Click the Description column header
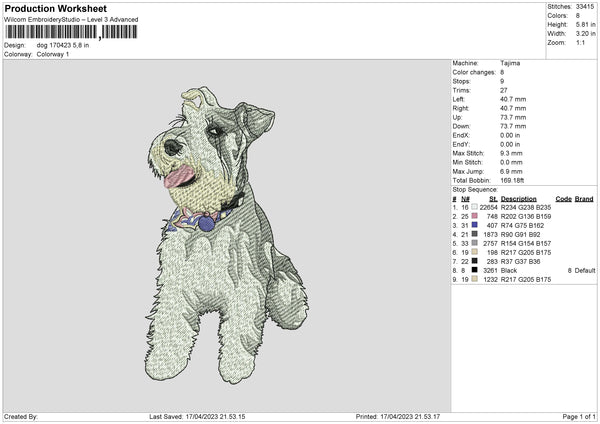The height and width of the screenshot is (424, 600). click(x=518, y=199)
